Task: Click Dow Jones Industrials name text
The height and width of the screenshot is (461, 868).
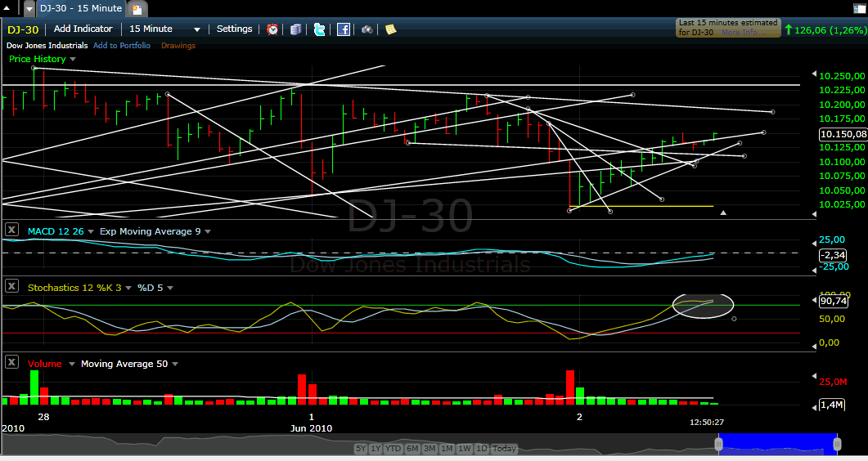Action: [x=47, y=45]
